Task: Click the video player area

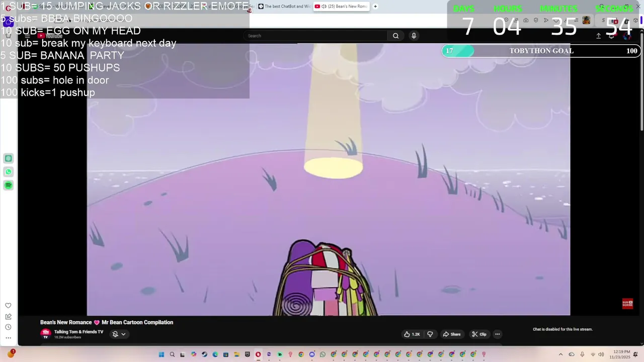Action: click(329, 179)
